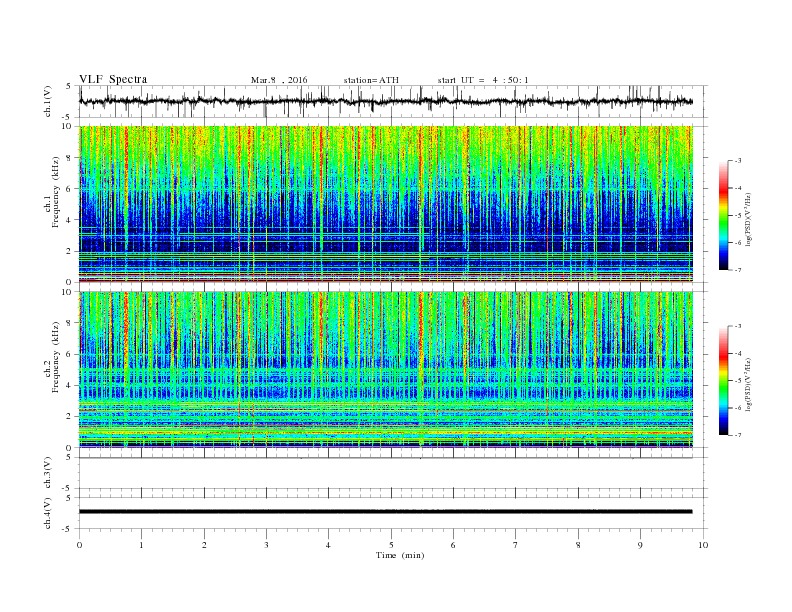The width and height of the screenshot is (792, 612).
Task: Click time axis tick label "0"
Action: [79, 545]
